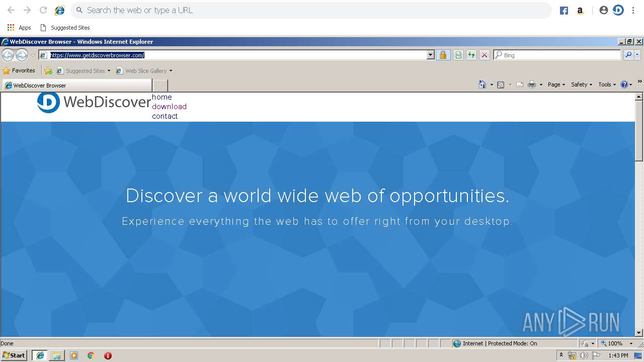This screenshot has height=362, width=644.
Task: Click the page scrollbar down arrow
Action: point(639,332)
